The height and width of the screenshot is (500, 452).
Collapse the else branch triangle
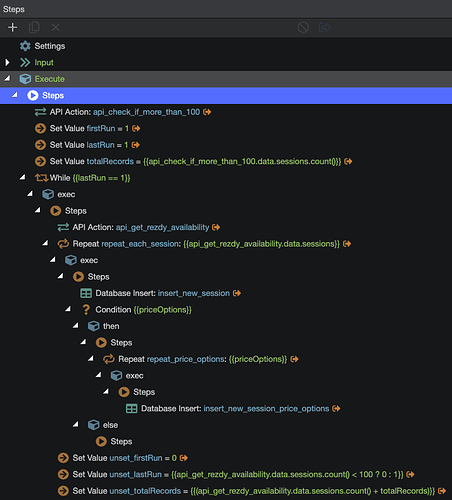click(x=76, y=424)
